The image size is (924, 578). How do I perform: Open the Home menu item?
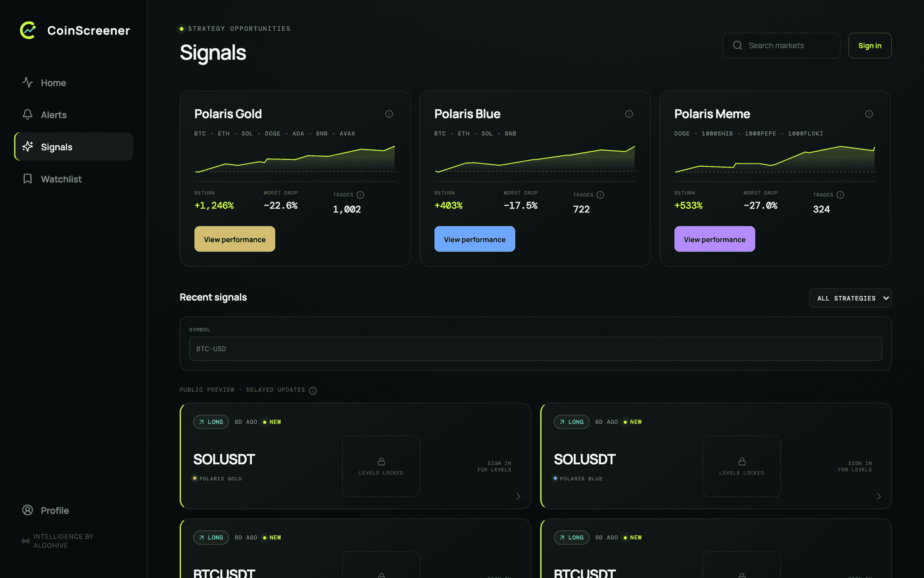click(74, 83)
